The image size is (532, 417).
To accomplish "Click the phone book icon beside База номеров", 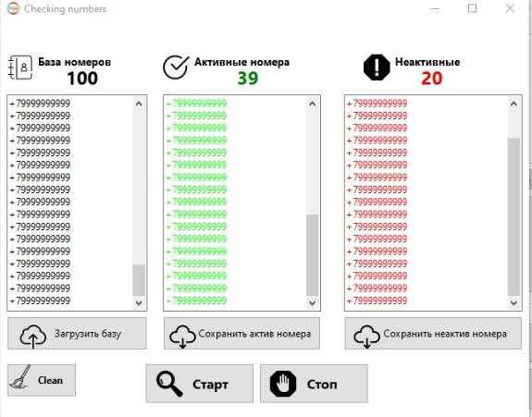I will pyautogui.click(x=20, y=67).
